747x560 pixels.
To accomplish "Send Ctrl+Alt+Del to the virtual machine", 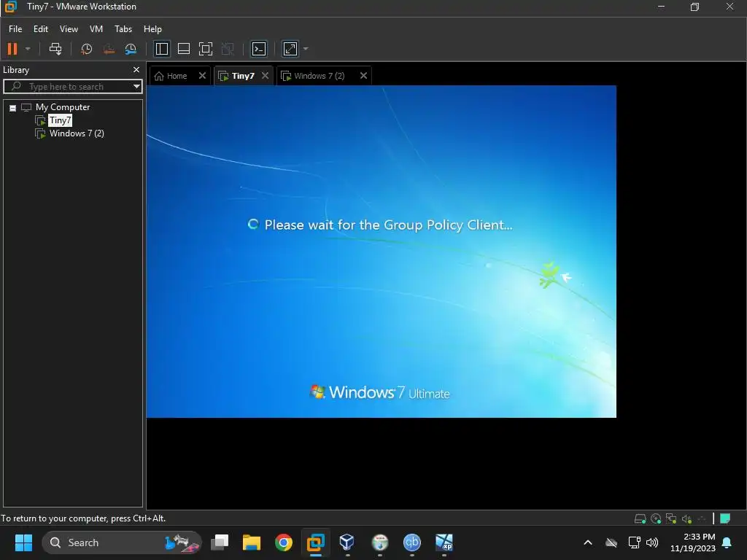I will (x=55, y=49).
